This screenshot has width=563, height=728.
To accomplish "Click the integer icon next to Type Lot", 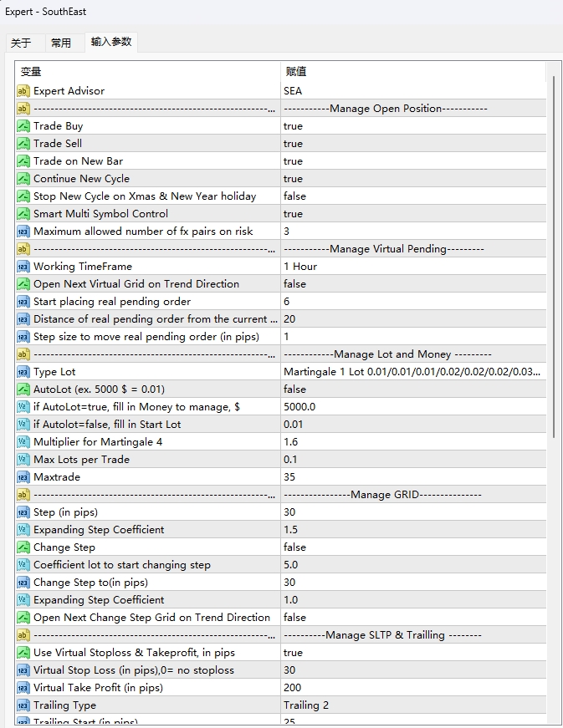I will pos(23,371).
